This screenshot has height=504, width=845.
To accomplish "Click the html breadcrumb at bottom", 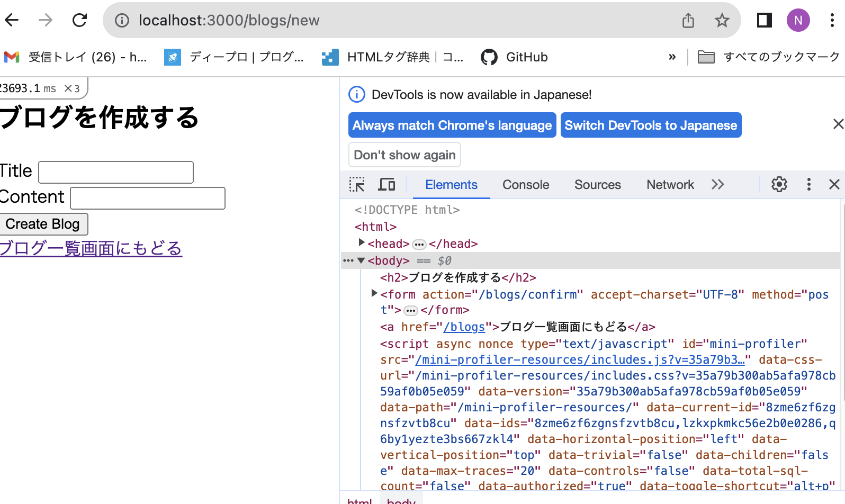I will click(x=359, y=500).
